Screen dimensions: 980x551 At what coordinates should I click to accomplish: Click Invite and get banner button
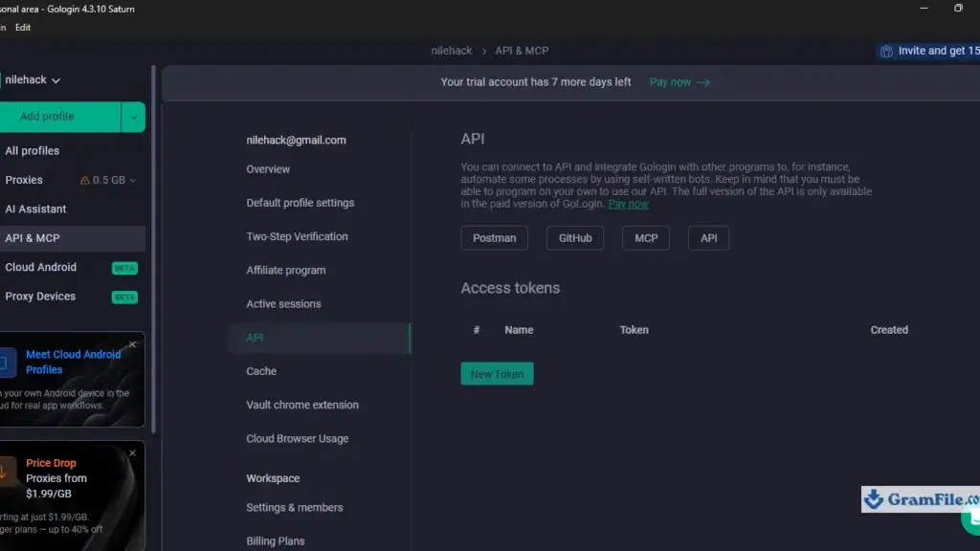[928, 52]
